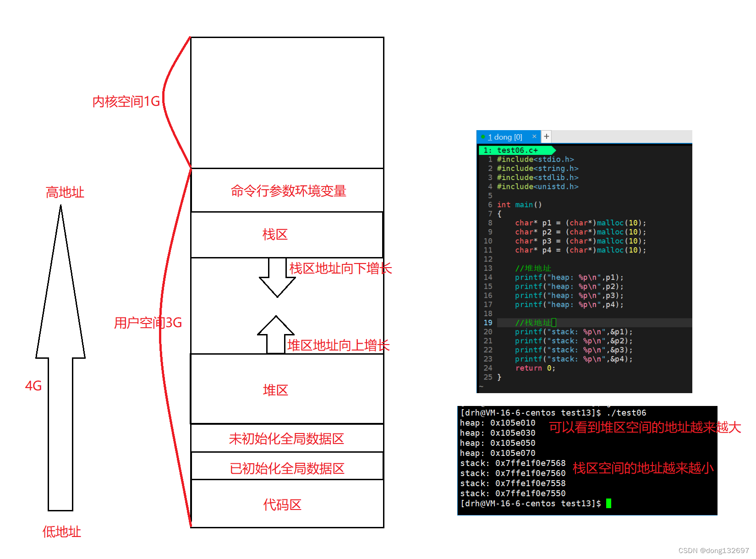This screenshot has width=756, height=559.
Task: Click the 'return 0;' code line
Action: click(535, 368)
